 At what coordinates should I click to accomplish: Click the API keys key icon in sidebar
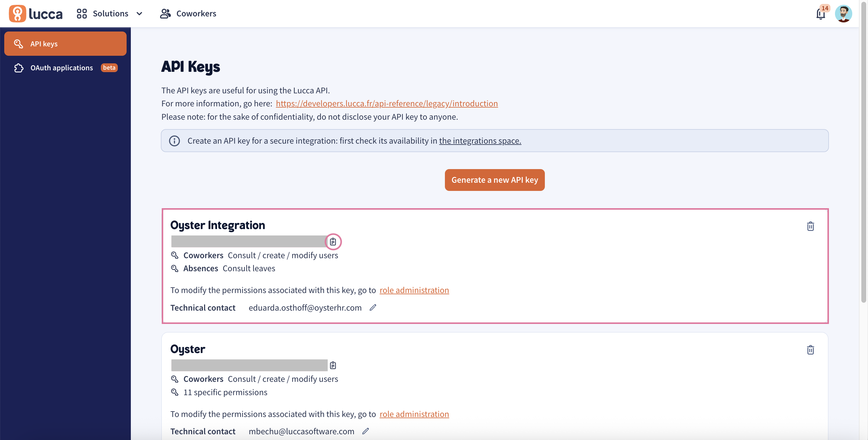coord(18,44)
